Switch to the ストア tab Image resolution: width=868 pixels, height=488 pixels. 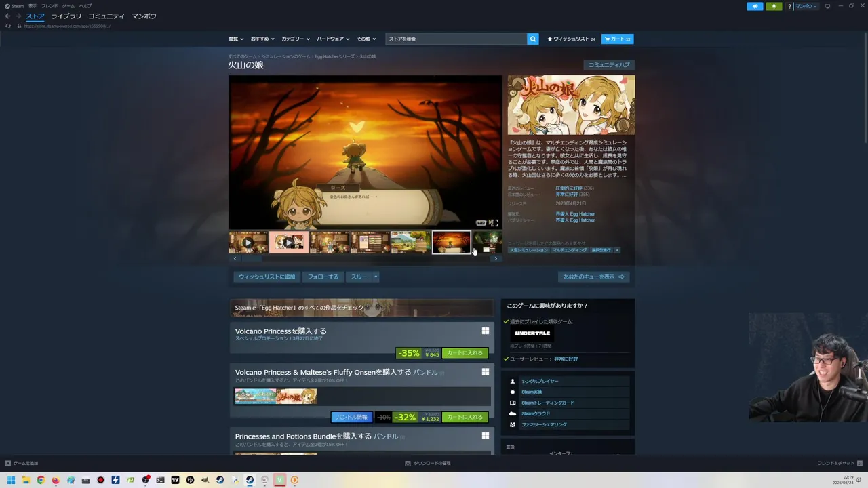tap(35, 16)
